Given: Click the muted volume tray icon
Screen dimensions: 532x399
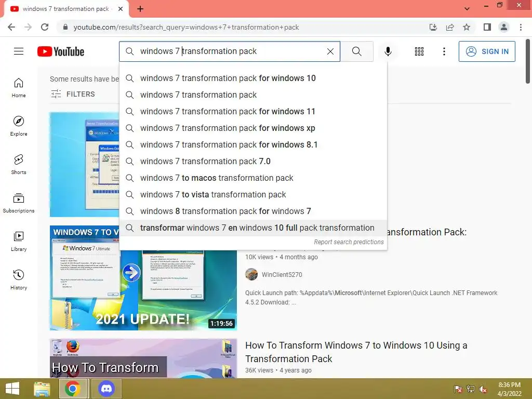Looking at the screenshot, I should pyautogui.click(x=484, y=389).
